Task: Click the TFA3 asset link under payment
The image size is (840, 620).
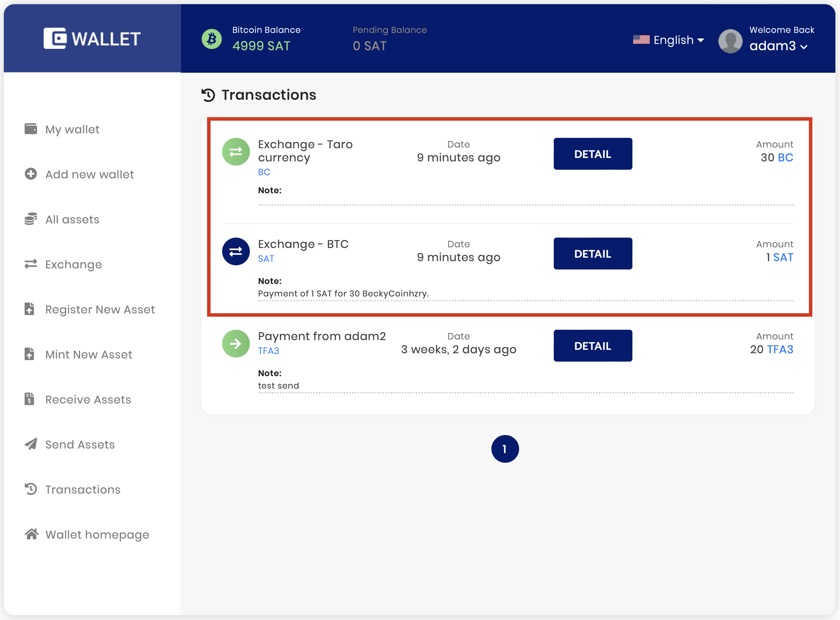Action: point(269,351)
